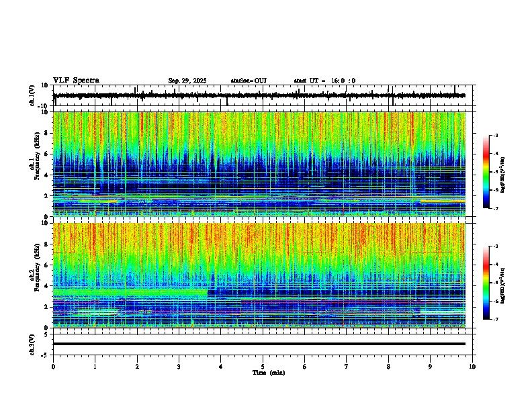This screenshot has width=532, height=411.
Task: Click the "VLF Spectra" plot title
Action: 76,81
